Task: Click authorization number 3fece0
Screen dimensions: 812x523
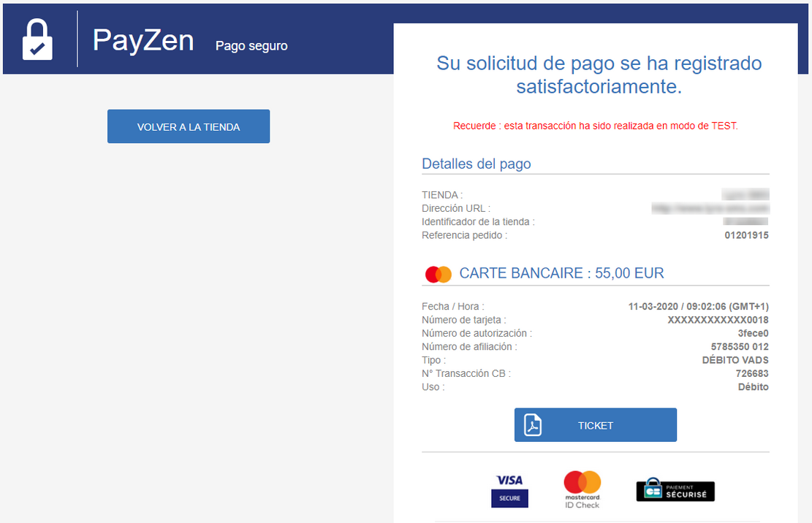Action: click(754, 333)
